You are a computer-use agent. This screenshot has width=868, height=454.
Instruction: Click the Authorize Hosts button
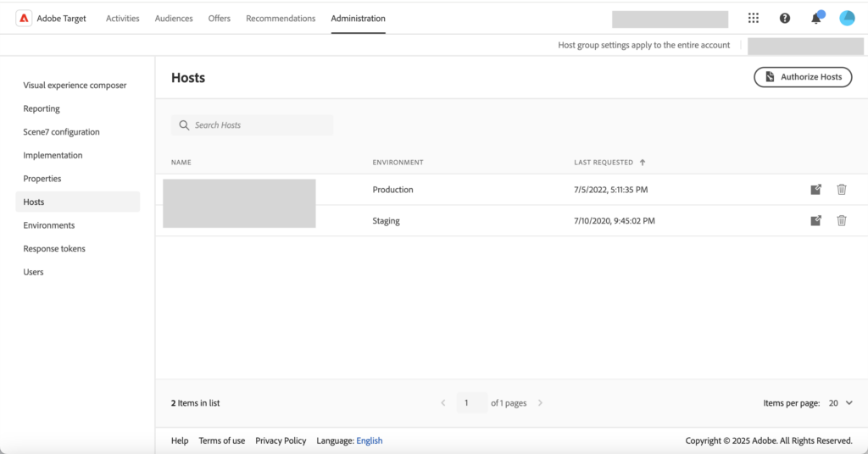coord(803,77)
